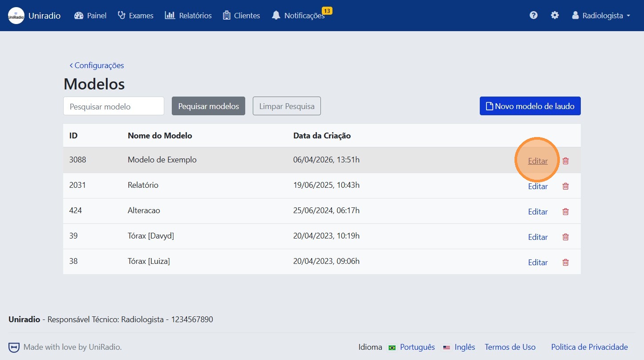Image resolution: width=644 pixels, height=360 pixels.
Task: Switch language to Inglês
Action: pyautogui.click(x=464, y=347)
